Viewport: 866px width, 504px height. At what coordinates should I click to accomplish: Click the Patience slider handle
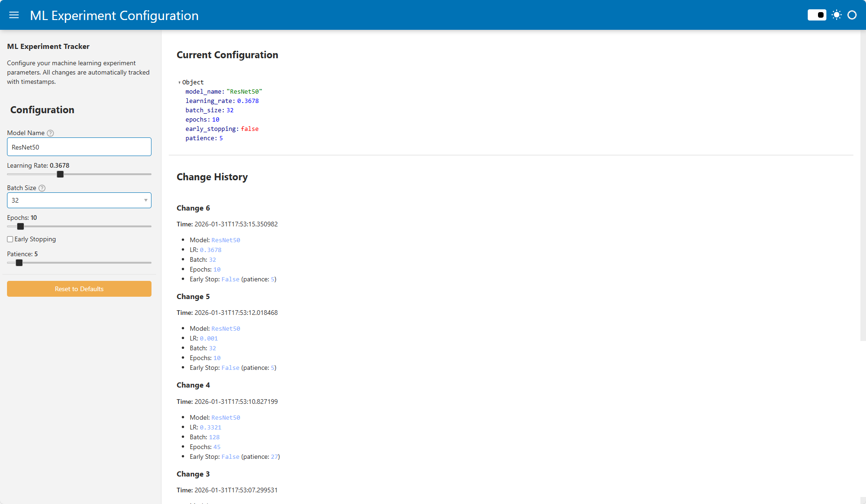[19, 263]
